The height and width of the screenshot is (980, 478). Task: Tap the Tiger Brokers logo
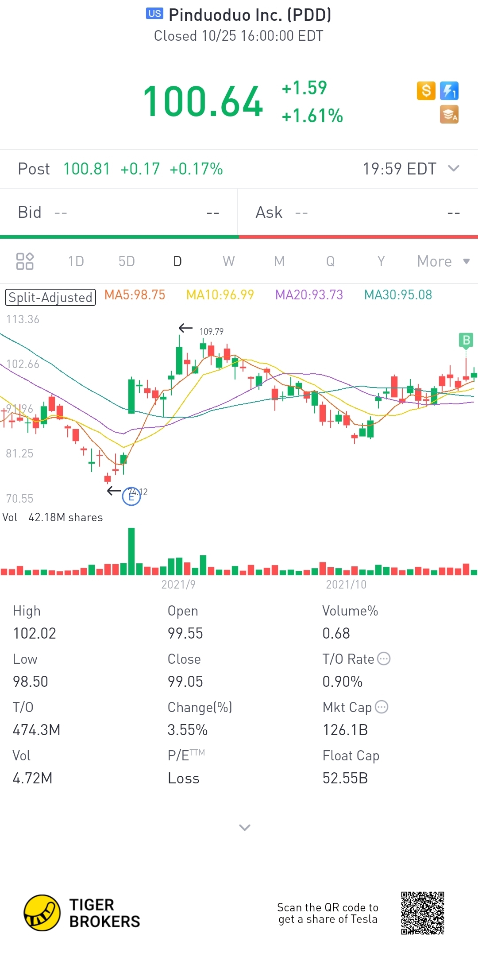(82, 913)
